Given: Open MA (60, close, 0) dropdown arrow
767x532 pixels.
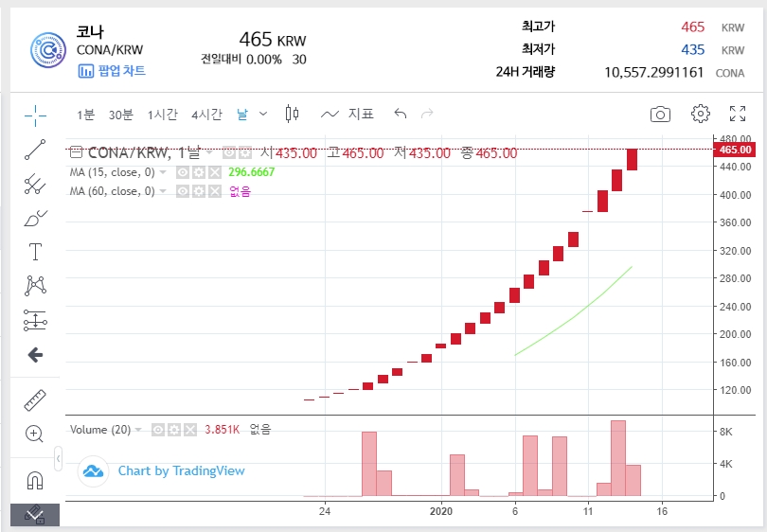Looking at the screenshot, I should tap(163, 191).
